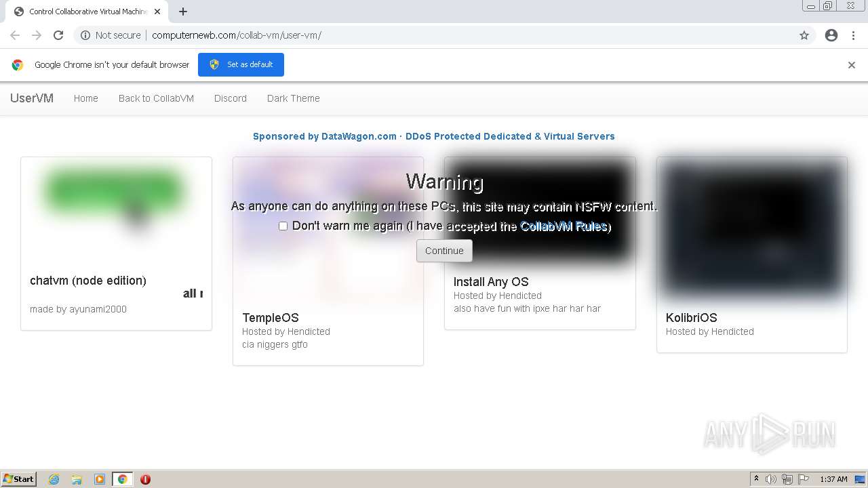View site information Not secure icon
Image resolution: width=868 pixels, height=488 pixels.
click(x=85, y=35)
